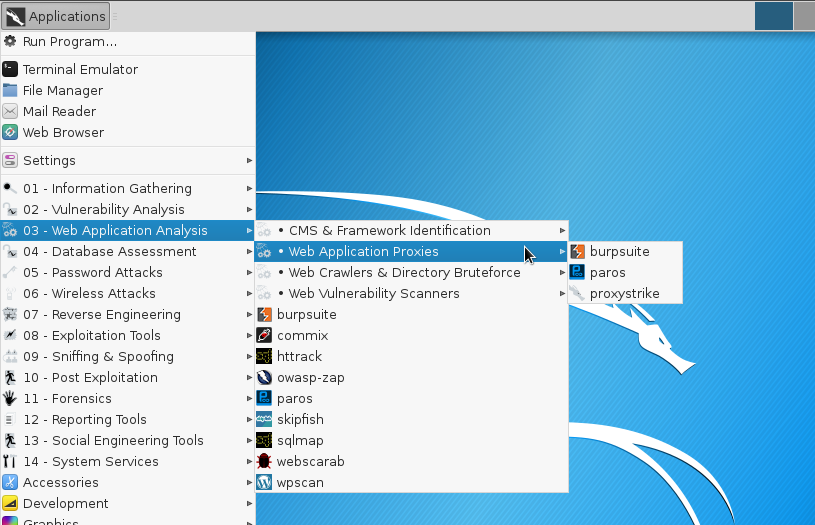The width and height of the screenshot is (815, 525).
Task: Click the owasp-zap icon
Action: tap(264, 377)
